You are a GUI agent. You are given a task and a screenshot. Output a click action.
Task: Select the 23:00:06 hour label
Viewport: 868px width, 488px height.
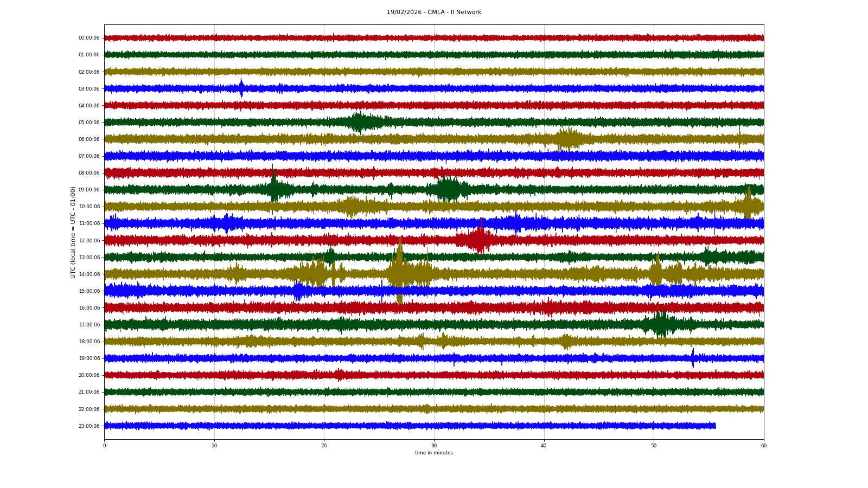click(x=89, y=426)
